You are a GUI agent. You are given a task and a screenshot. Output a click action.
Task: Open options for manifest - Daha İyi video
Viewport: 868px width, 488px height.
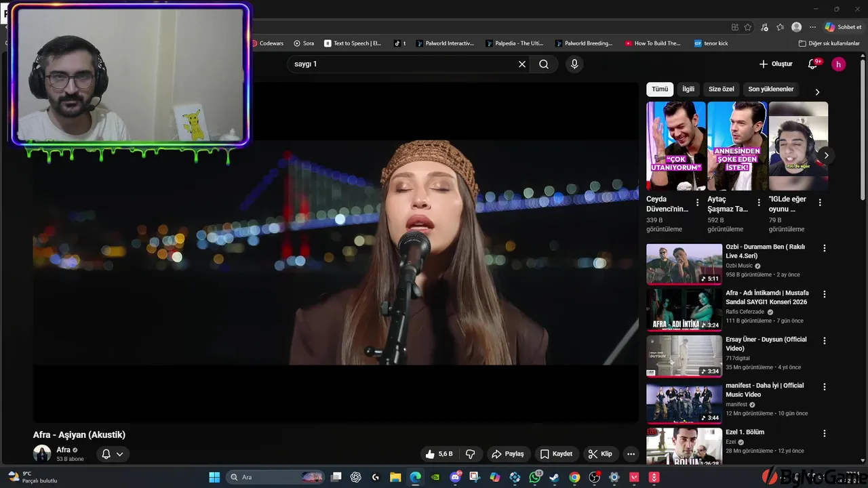tap(825, 387)
